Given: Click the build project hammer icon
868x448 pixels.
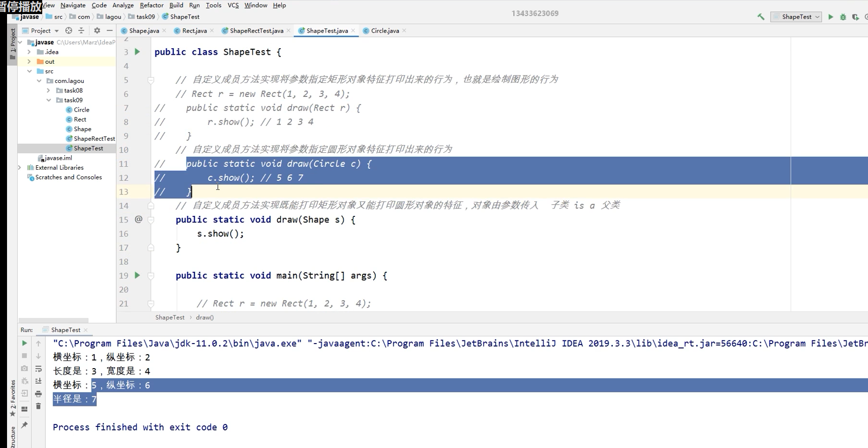Looking at the screenshot, I should (761, 17).
